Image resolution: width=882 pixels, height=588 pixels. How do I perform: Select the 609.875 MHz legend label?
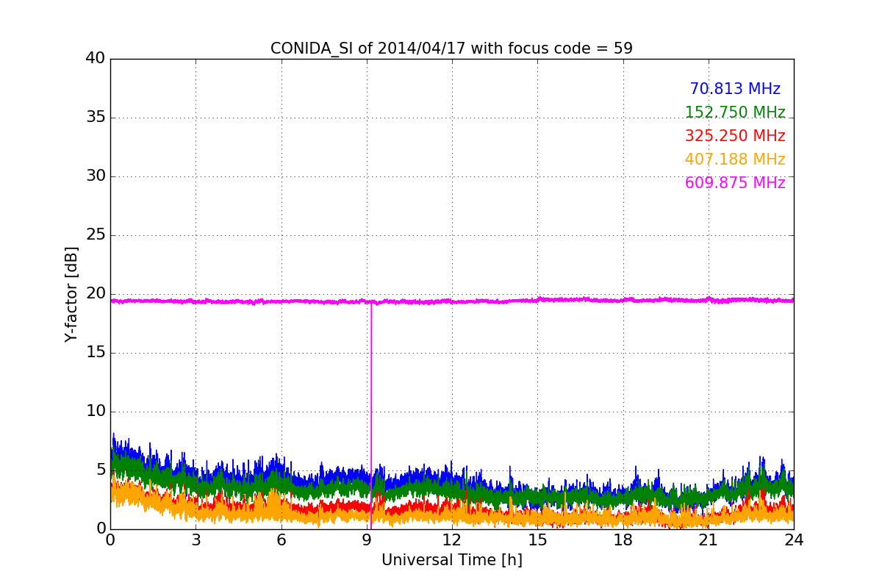pos(735,183)
